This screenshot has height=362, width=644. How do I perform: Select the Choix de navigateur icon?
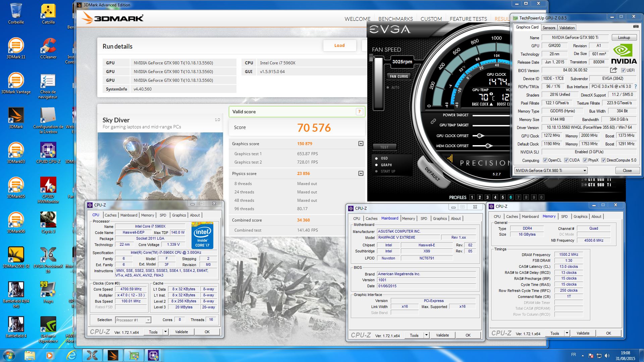point(48,86)
